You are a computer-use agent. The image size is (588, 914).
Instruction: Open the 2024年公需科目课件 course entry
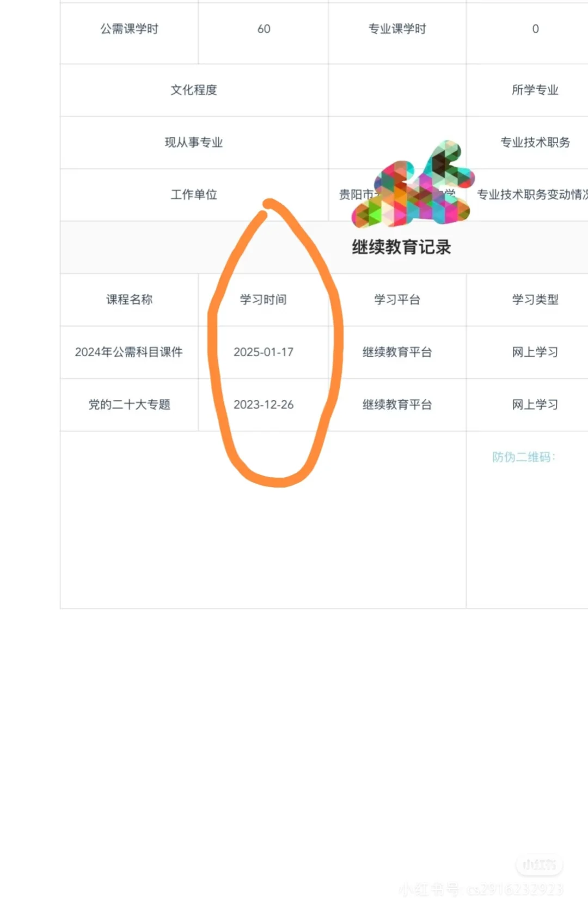tap(129, 352)
